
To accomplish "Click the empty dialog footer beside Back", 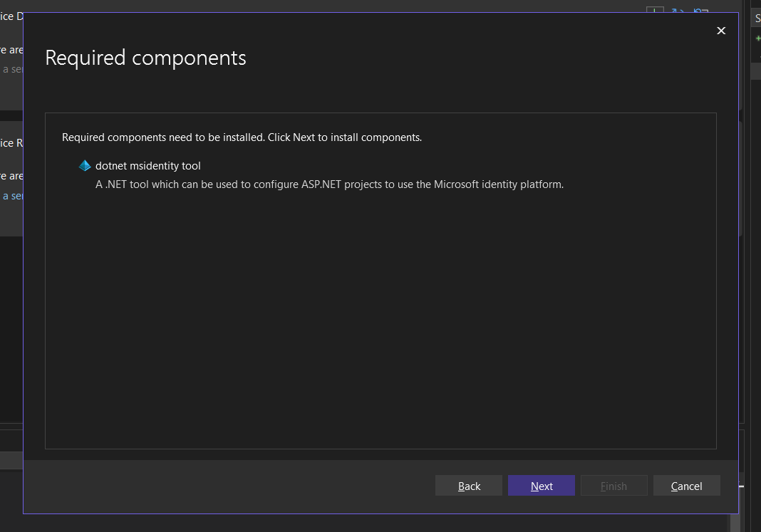I will [x=228, y=486].
